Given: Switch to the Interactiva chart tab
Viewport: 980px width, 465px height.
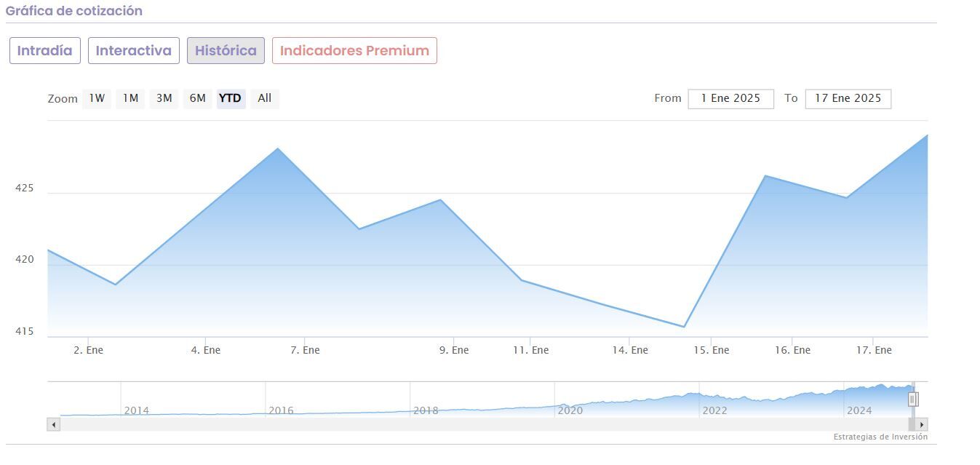Looking at the screenshot, I should (x=134, y=51).
